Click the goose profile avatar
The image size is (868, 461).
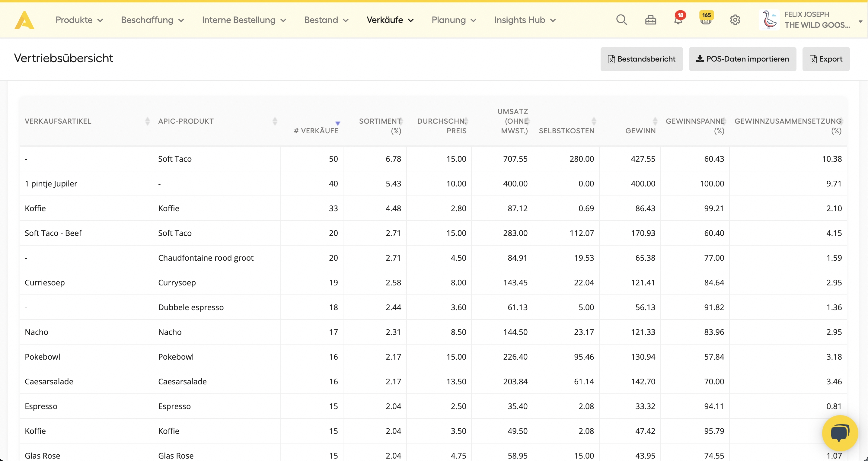pos(769,20)
